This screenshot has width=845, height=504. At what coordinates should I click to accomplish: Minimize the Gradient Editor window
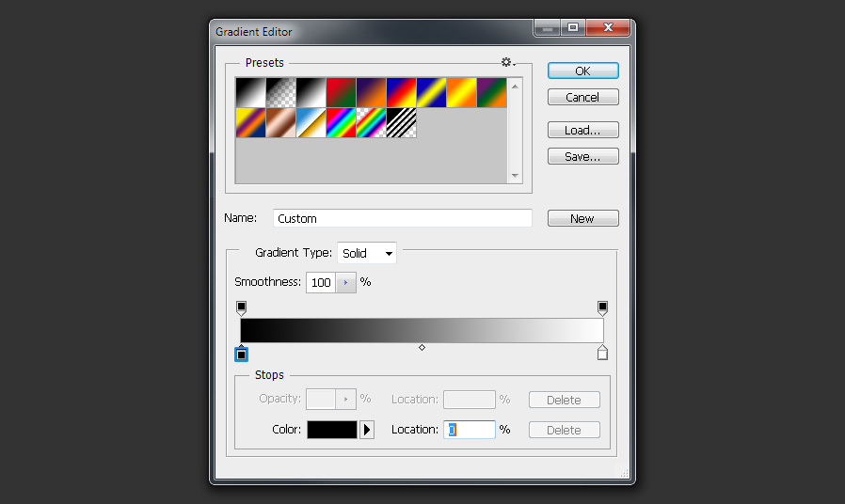pyautogui.click(x=548, y=27)
